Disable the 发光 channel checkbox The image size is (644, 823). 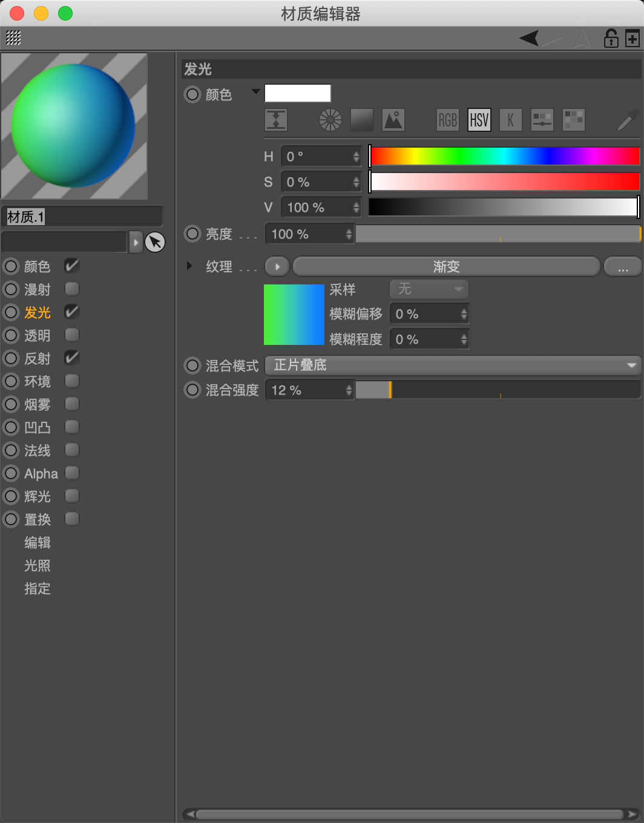[72, 312]
